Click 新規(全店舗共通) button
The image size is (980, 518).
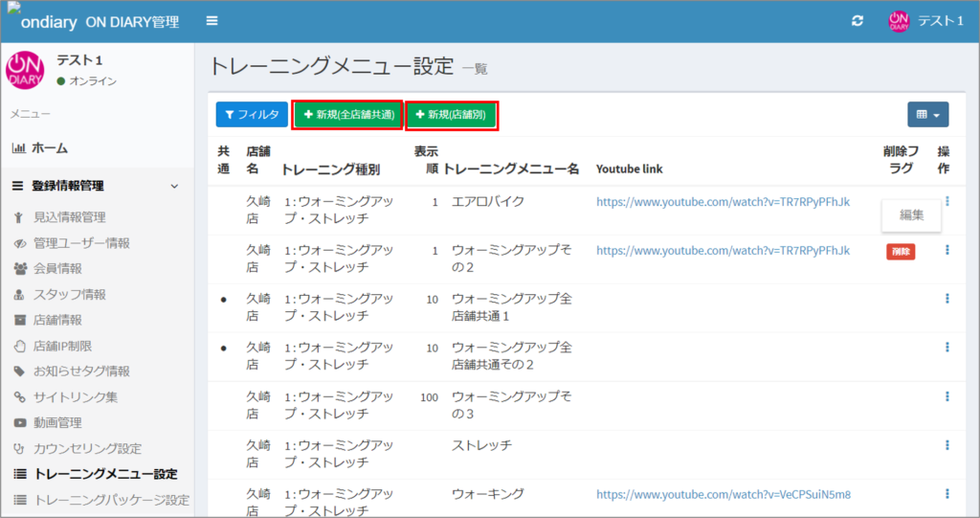pos(346,115)
